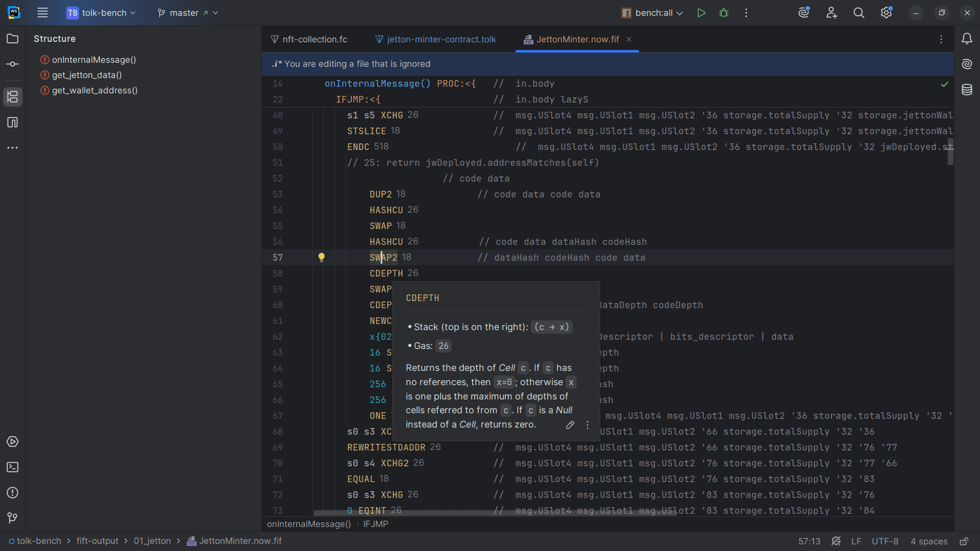Open the Services tool window
980x551 pixels.
[x=13, y=442]
